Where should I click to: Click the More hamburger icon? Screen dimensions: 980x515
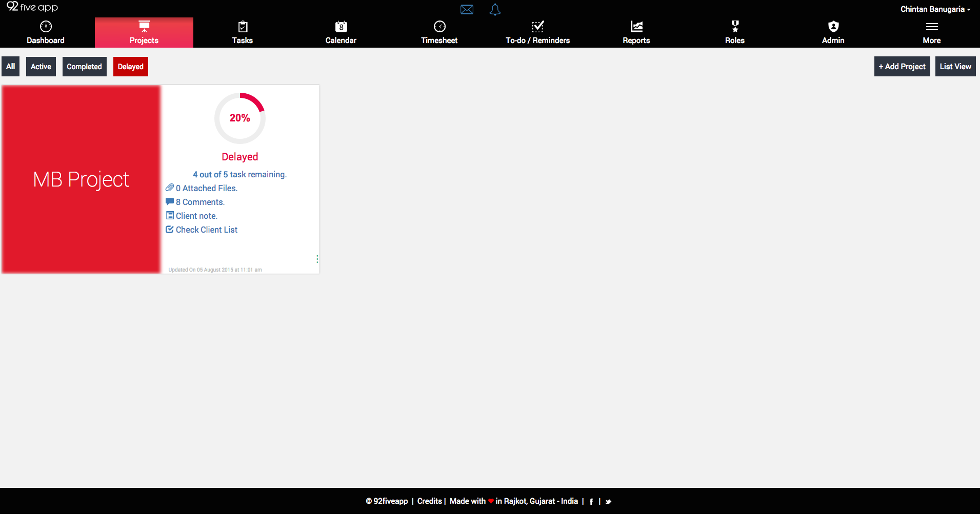pyautogui.click(x=932, y=27)
